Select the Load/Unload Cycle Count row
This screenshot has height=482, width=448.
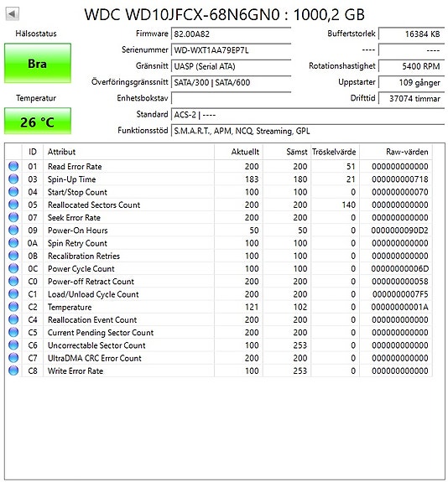coord(219,294)
